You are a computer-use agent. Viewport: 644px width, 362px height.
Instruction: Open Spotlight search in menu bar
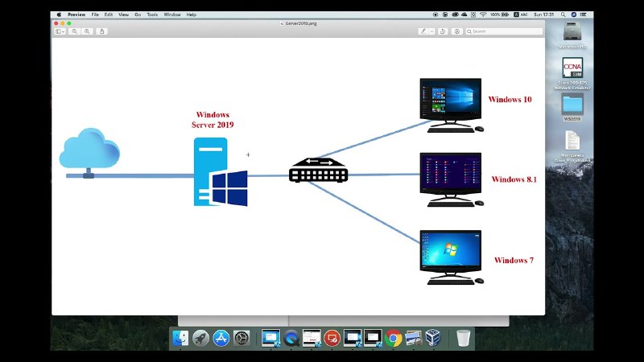[x=563, y=14]
